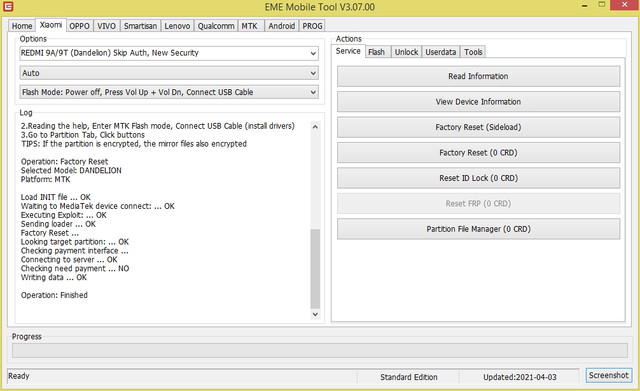
Task: Click View Device Information button
Action: [478, 102]
